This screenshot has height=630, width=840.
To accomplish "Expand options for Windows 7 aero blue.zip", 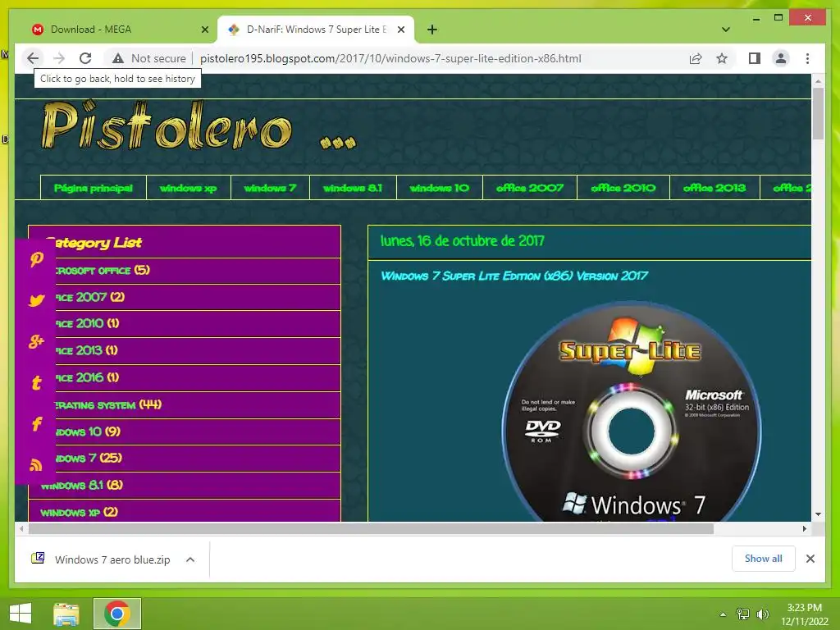I will coord(190,559).
